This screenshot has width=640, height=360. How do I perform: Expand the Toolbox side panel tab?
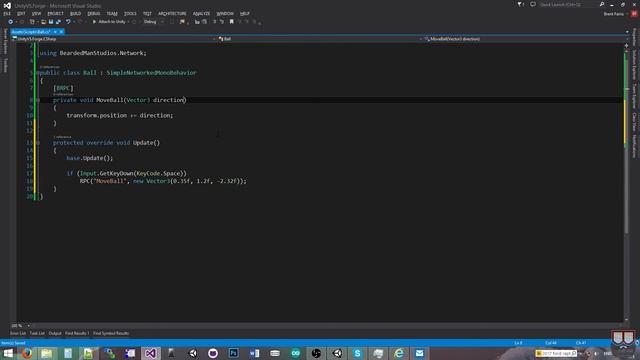[x=5, y=64]
